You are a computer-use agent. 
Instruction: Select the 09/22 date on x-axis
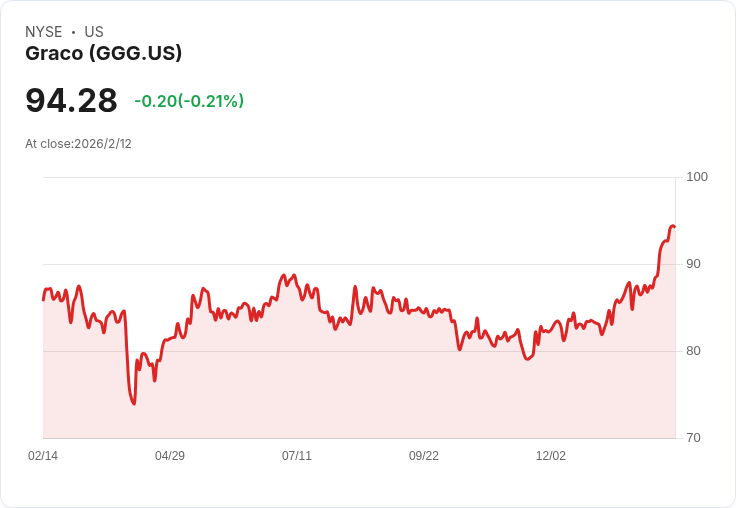pos(424,456)
